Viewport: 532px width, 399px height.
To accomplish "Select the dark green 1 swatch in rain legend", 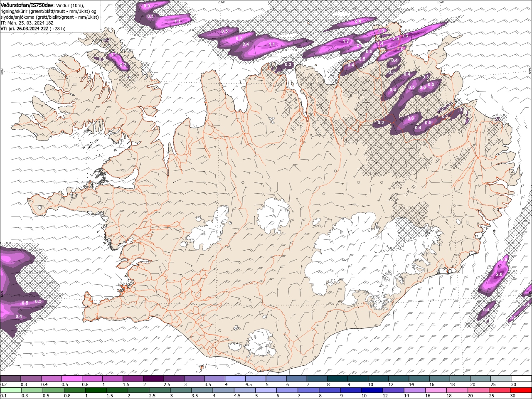I will 96,390.
